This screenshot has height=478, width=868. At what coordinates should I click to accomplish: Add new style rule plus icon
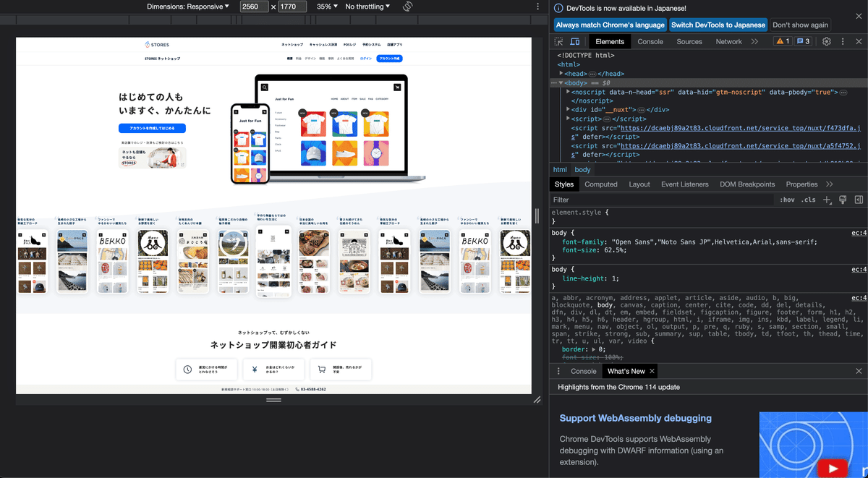coord(827,200)
